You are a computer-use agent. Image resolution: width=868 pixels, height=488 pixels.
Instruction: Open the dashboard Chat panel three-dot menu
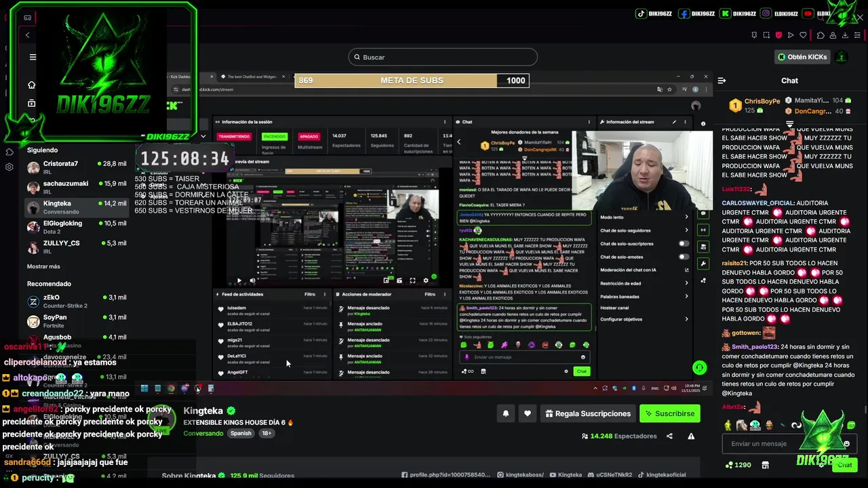coord(589,122)
